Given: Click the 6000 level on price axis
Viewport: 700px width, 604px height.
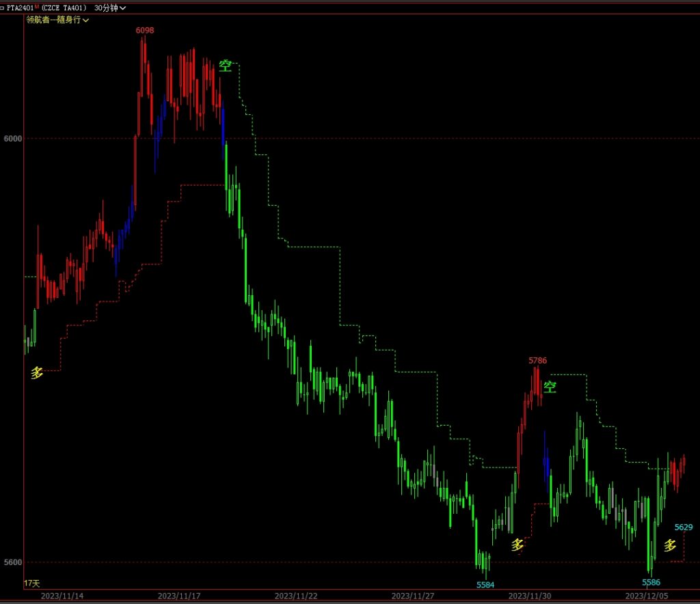Looking at the screenshot, I should tap(13, 138).
